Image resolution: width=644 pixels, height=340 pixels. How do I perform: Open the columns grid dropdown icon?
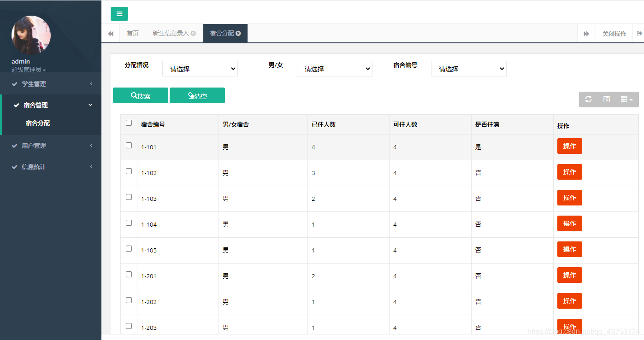[626, 100]
